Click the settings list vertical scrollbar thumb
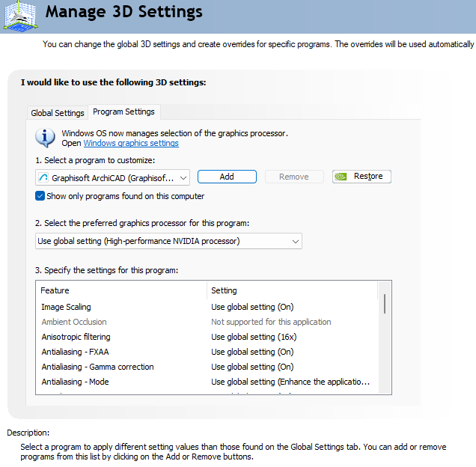476x467 pixels. click(385, 303)
